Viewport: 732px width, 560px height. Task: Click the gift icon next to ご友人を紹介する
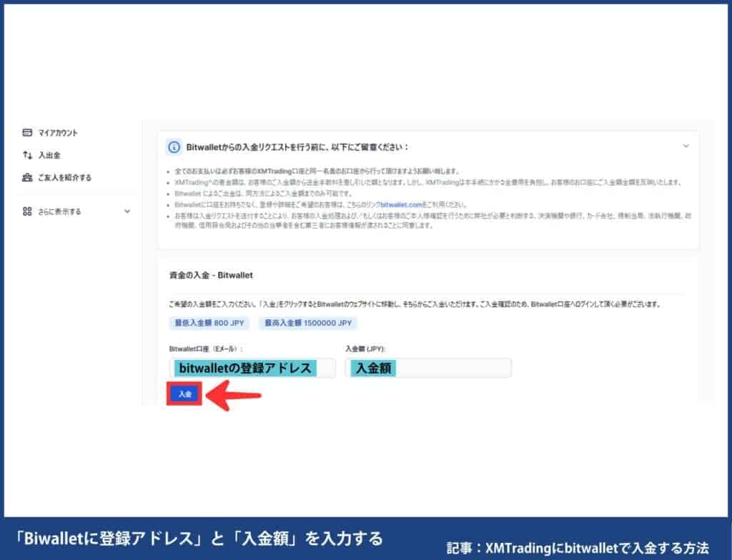point(26,178)
